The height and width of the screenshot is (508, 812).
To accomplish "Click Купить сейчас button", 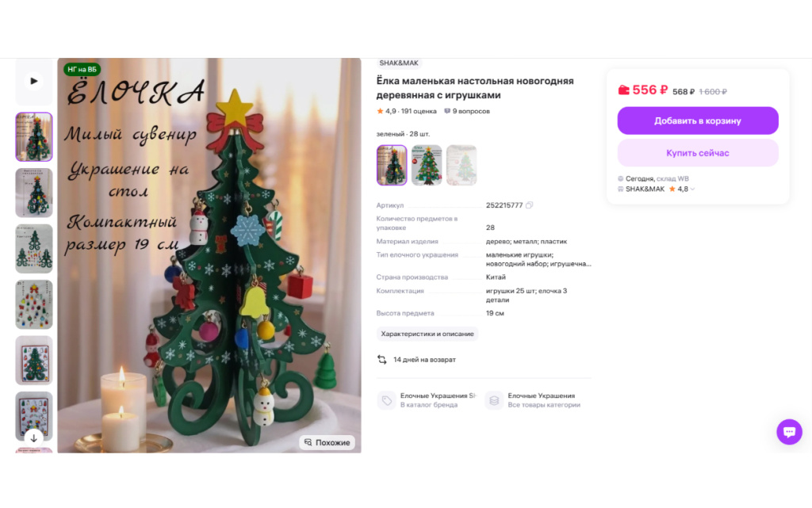I will pos(698,153).
